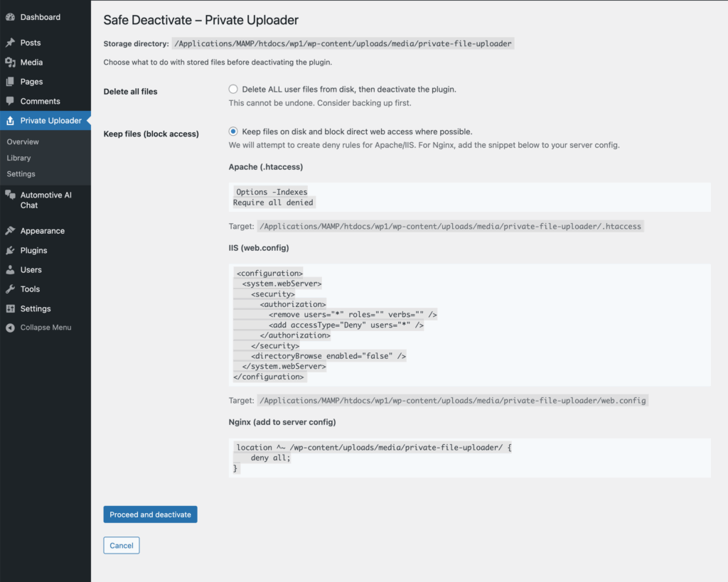The height and width of the screenshot is (582, 728).
Task: Select the Delete ALL user files radio
Action: 233,90
